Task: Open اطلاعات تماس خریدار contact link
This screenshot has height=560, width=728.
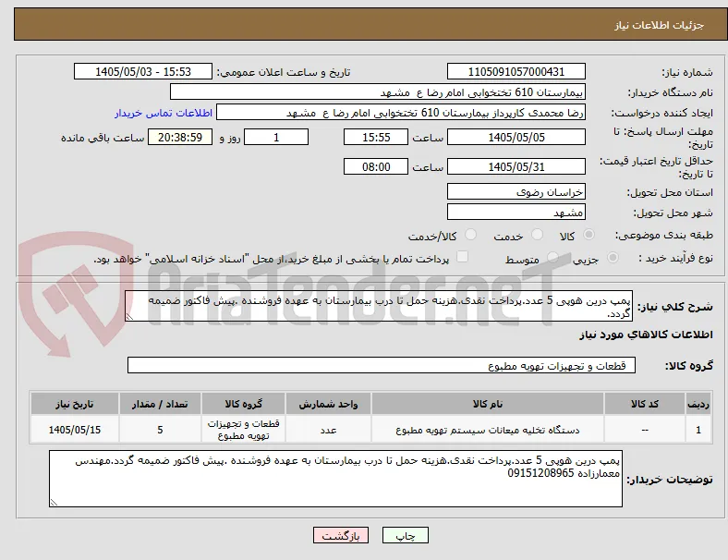Action: (x=164, y=113)
